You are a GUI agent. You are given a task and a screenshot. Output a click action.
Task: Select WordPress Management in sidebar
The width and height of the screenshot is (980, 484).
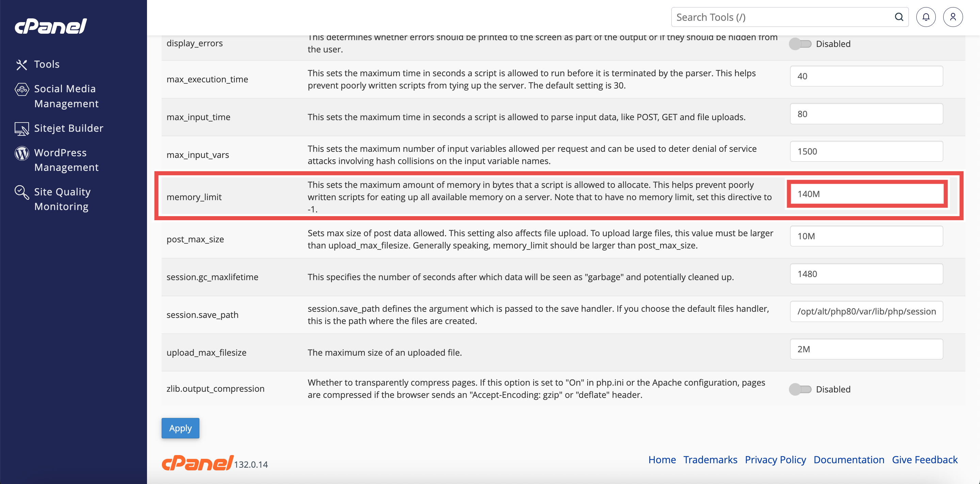coord(66,160)
